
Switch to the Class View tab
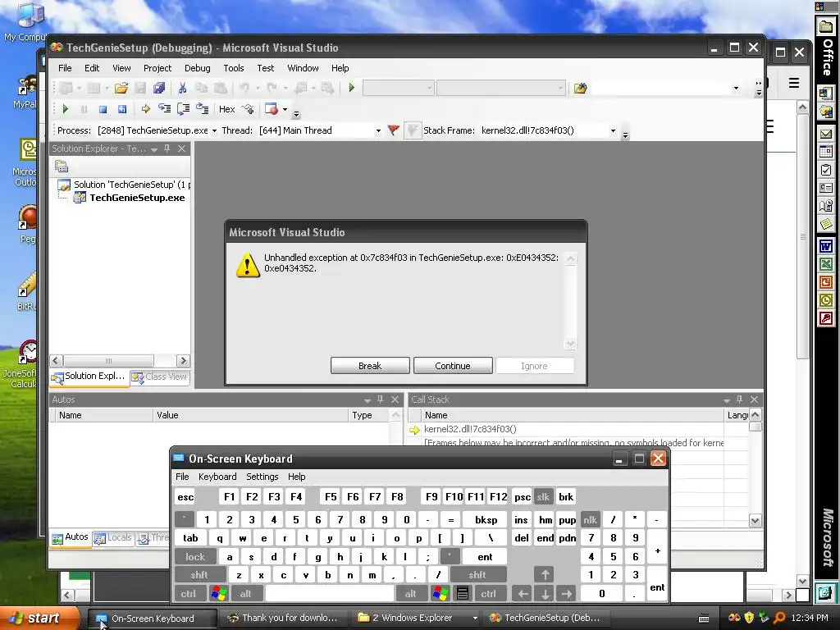pos(160,377)
